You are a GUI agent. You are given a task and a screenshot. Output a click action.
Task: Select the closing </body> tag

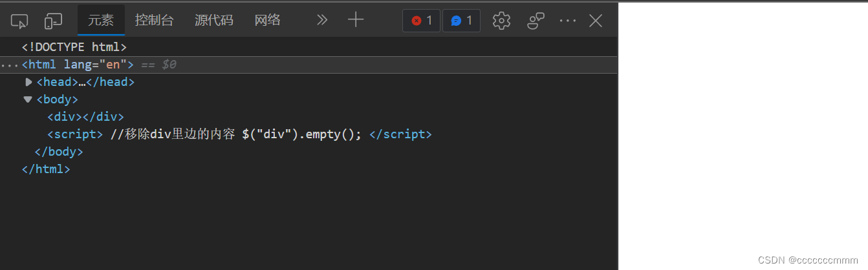(59, 152)
